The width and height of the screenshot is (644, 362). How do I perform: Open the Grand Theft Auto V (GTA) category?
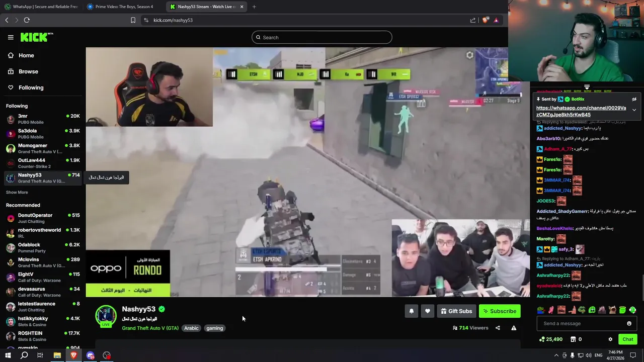point(150,328)
